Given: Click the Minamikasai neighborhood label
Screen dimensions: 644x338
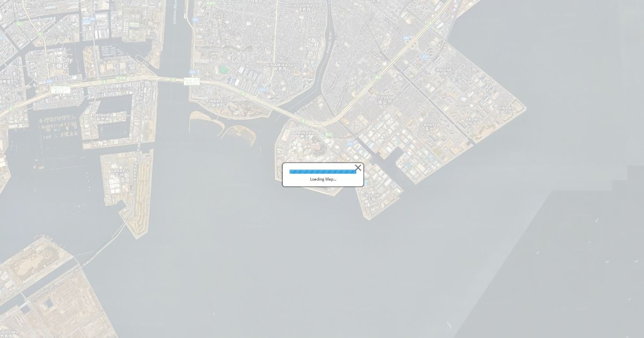Looking at the screenshot, I should pyautogui.click(x=280, y=67).
